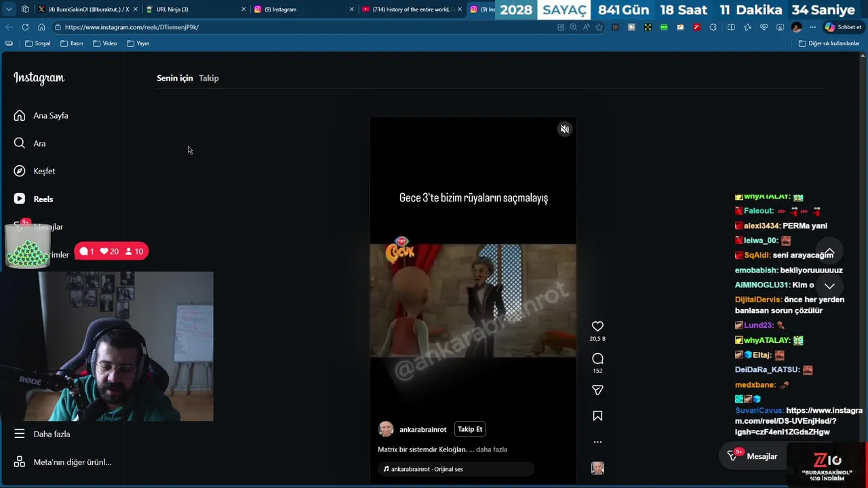Expand caption with daha fazla
Screen dimensions: 868x488
coord(492,449)
